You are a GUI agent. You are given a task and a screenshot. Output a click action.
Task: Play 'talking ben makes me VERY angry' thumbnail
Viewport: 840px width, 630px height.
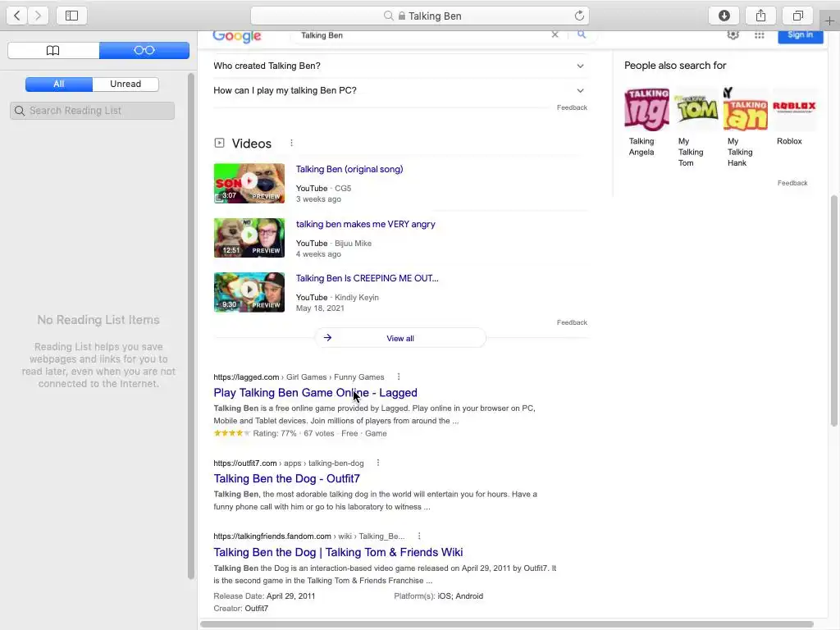tap(249, 238)
